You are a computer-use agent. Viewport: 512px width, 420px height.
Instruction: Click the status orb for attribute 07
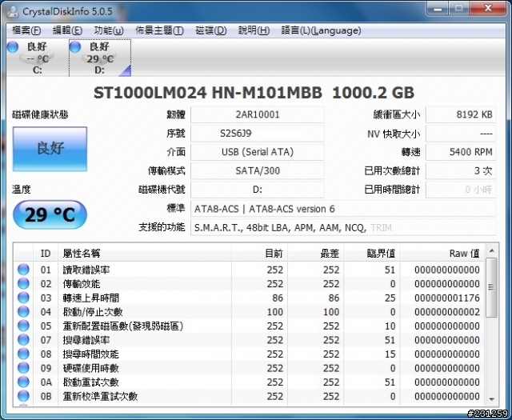[23, 340]
